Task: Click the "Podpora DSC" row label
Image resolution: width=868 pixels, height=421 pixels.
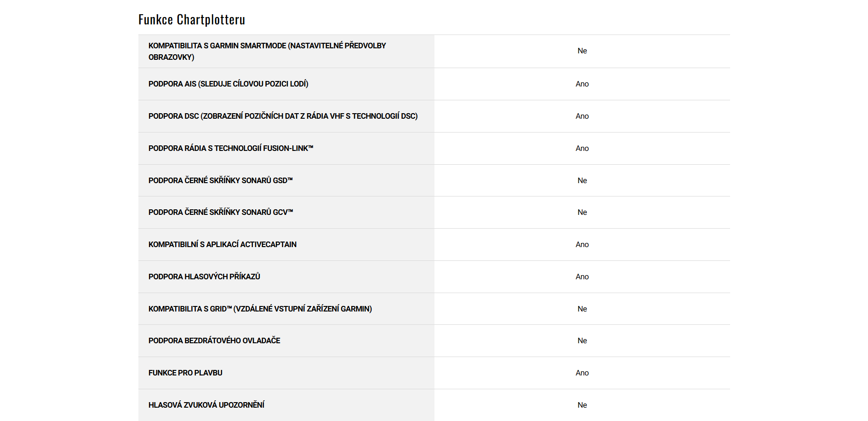Action: [283, 116]
